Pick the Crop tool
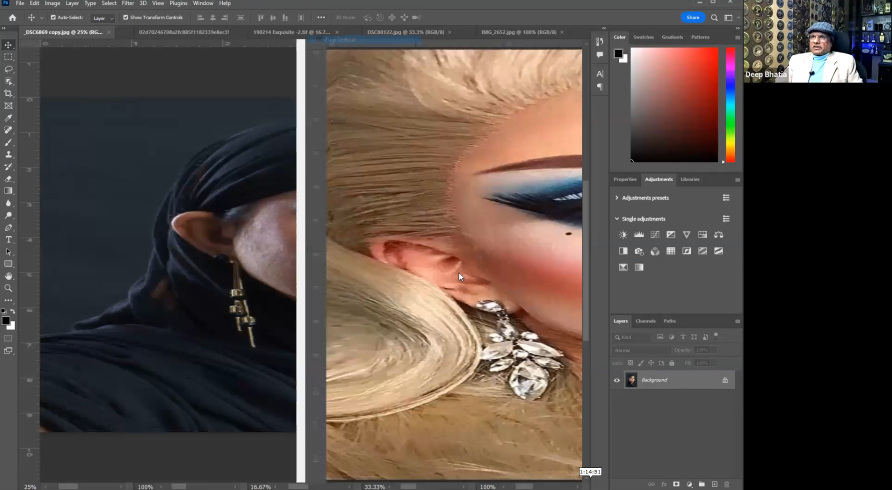This screenshot has height=490, width=892. click(x=9, y=93)
